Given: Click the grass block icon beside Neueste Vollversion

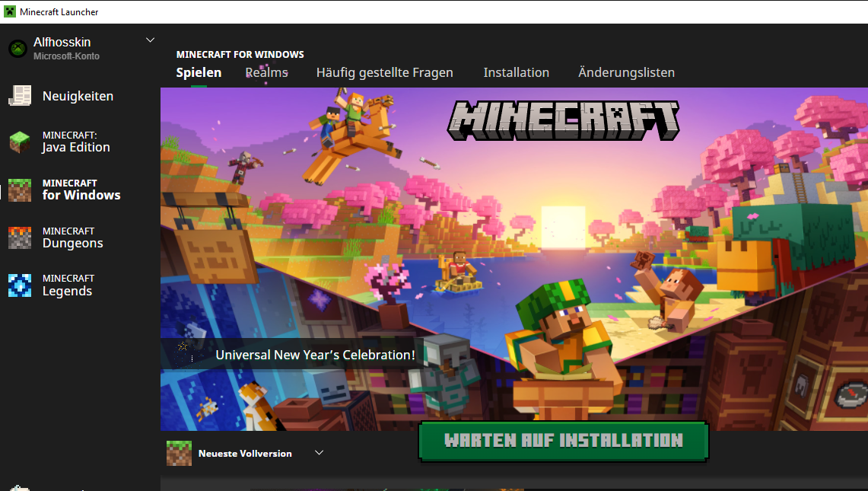Looking at the screenshot, I should pyautogui.click(x=179, y=453).
